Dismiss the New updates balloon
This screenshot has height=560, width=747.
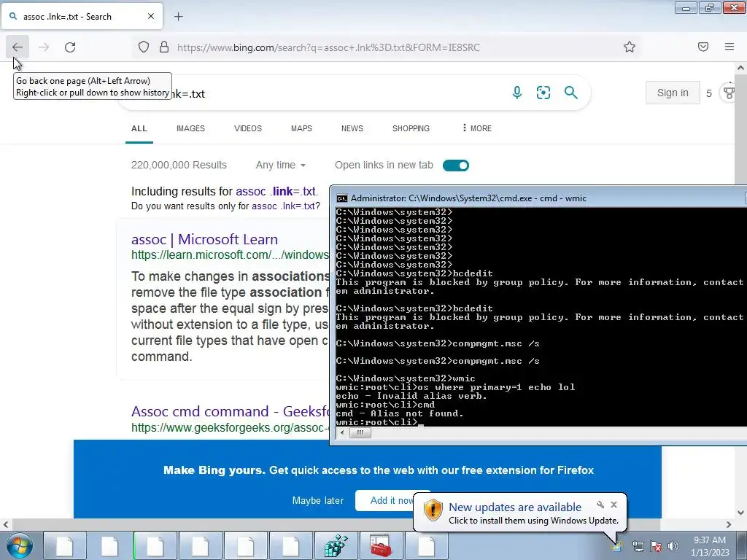(x=614, y=505)
